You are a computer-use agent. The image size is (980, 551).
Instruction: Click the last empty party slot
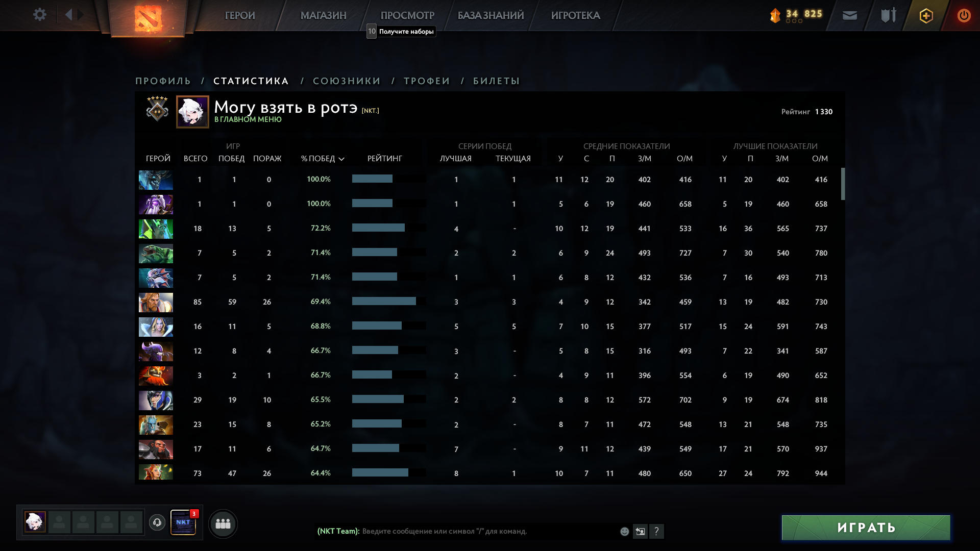tap(131, 522)
